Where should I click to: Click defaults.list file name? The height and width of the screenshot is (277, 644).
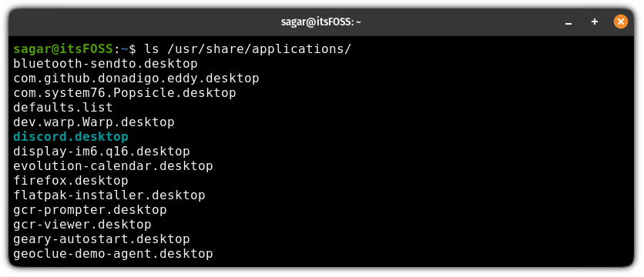[63, 108]
